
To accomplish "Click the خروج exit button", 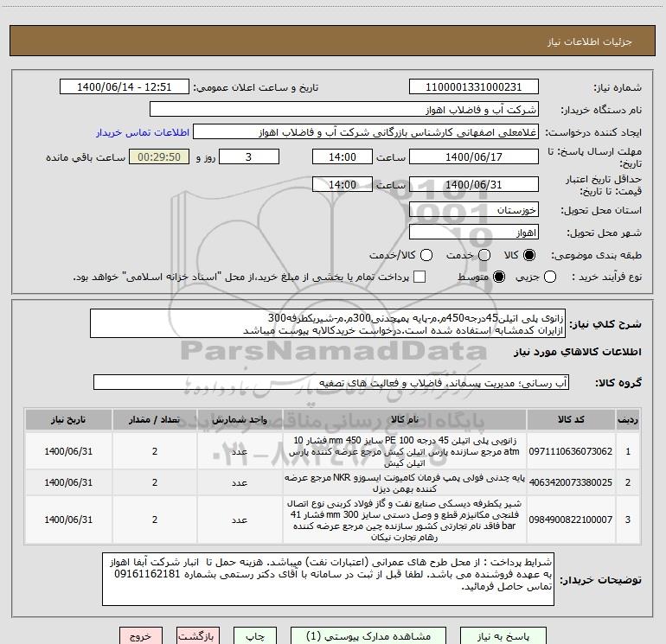I will [x=141, y=636].
